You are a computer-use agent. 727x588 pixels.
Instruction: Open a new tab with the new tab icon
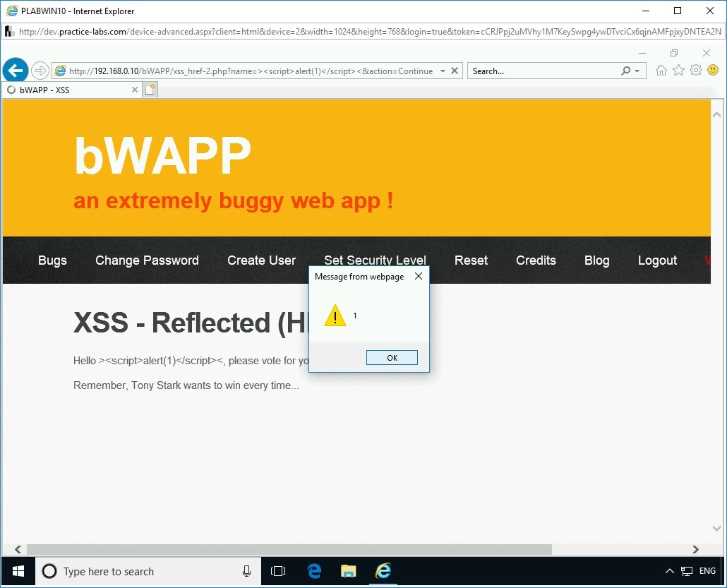[150, 89]
